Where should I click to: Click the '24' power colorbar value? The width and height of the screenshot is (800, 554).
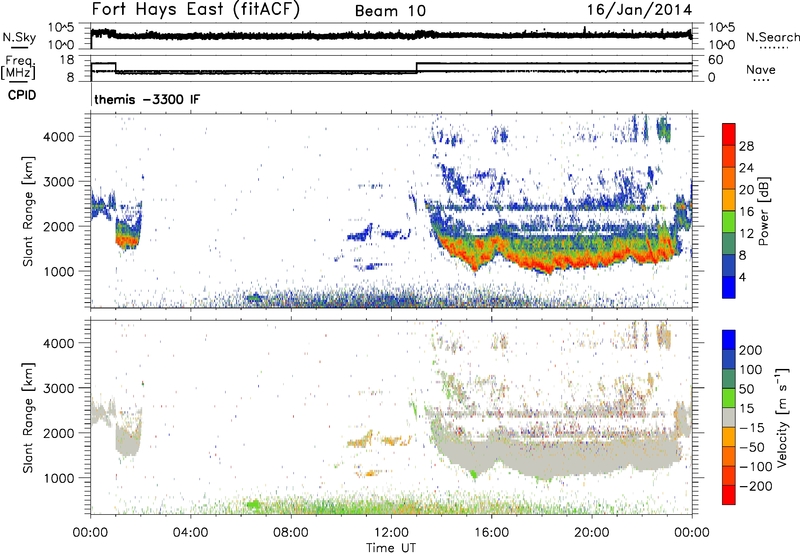746,168
